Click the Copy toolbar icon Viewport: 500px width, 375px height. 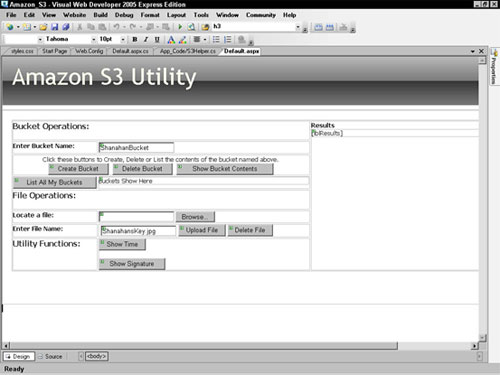click(91, 27)
